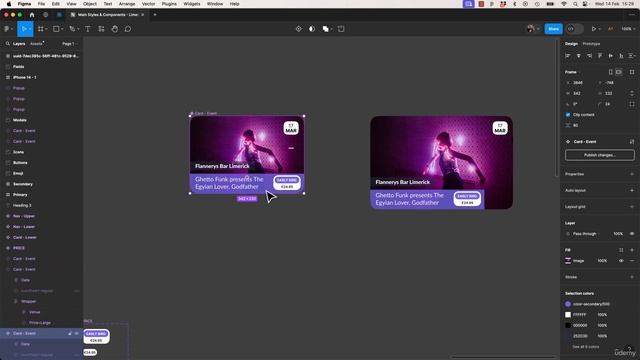Open the Plugins menu
This screenshot has width=640, height=360.
[x=169, y=4]
